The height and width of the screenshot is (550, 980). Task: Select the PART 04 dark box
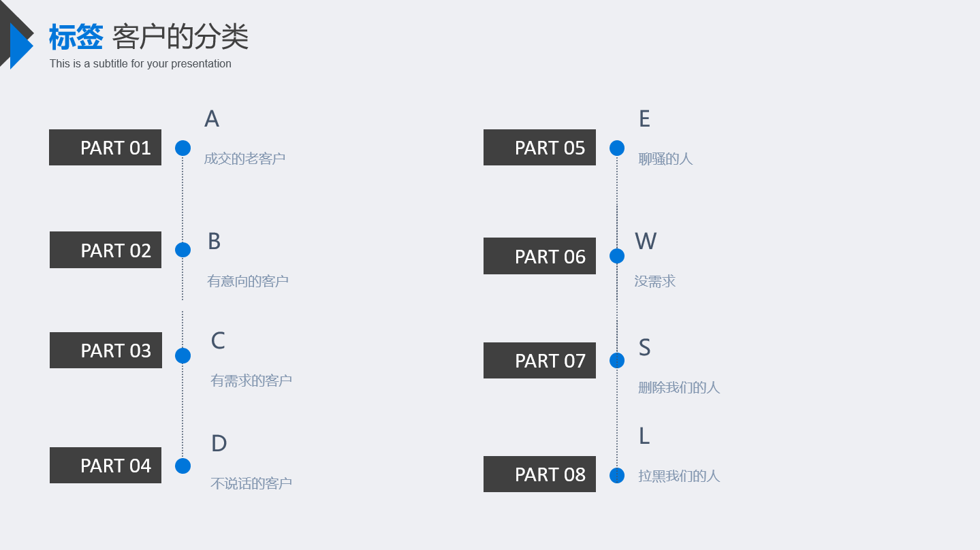pyautogui.click(x=106, y=465)
